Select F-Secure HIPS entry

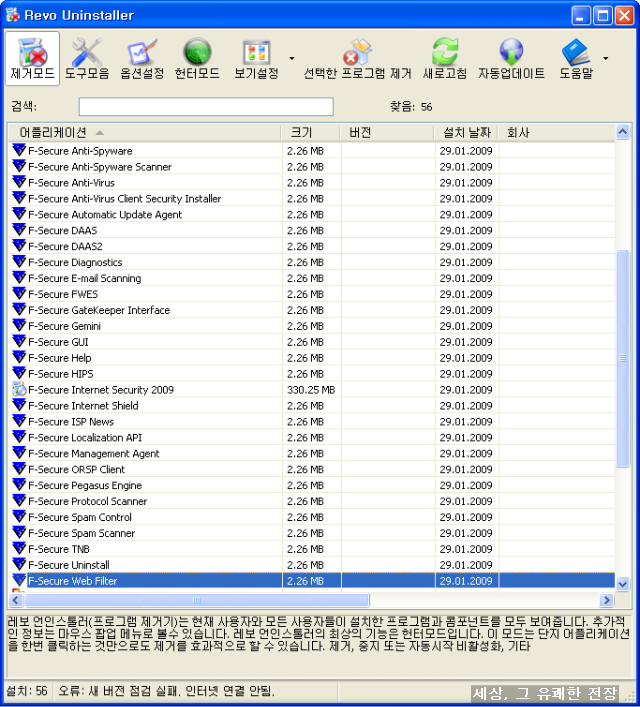point(61,374)
